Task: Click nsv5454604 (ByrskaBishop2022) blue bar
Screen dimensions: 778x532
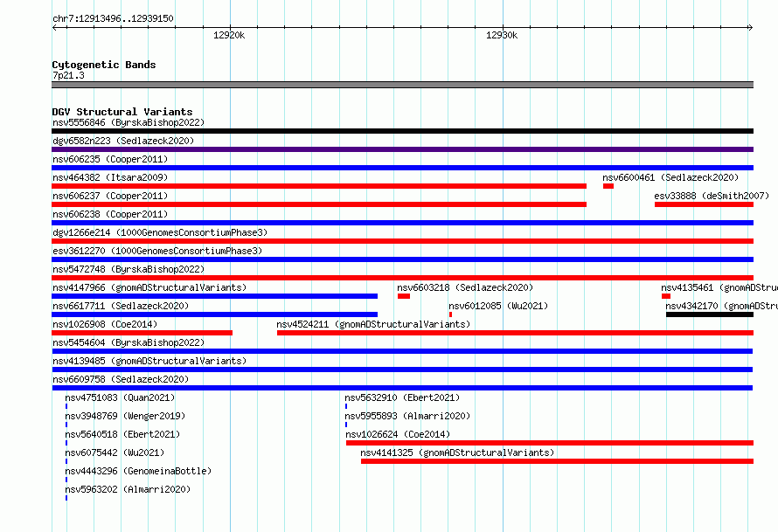Action: tap(402, 351)
